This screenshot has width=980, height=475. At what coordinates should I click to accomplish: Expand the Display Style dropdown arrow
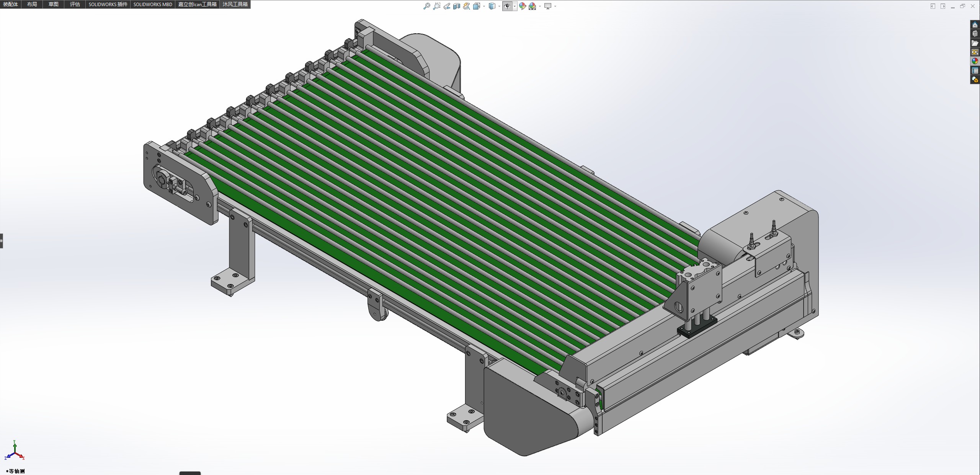tap(499, 6)
